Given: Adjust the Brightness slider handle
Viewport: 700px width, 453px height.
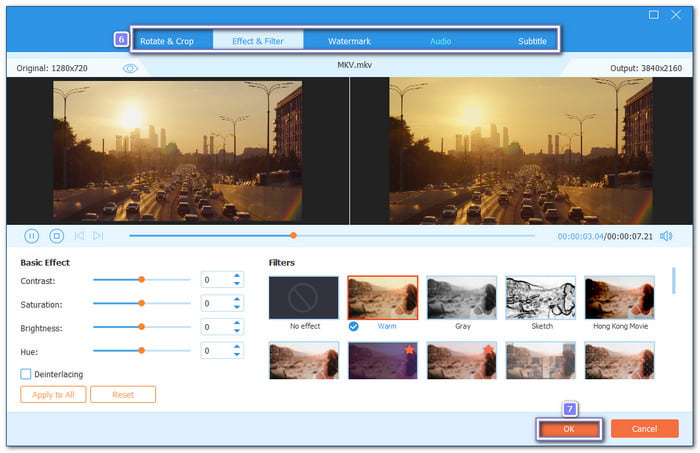Looking at the screenshot, I should pos(142,327).
